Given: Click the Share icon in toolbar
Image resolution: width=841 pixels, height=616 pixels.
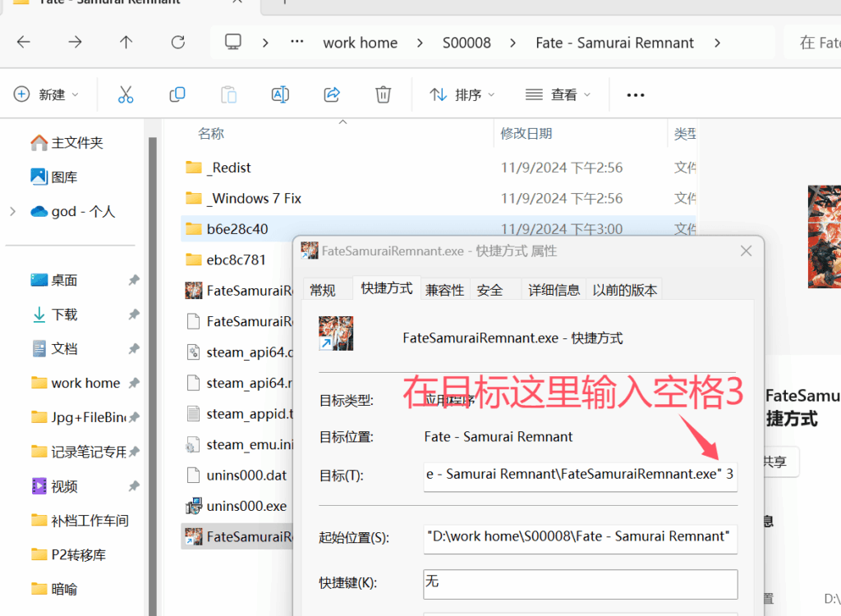Looking at the screenshot, I should point(332,94).
